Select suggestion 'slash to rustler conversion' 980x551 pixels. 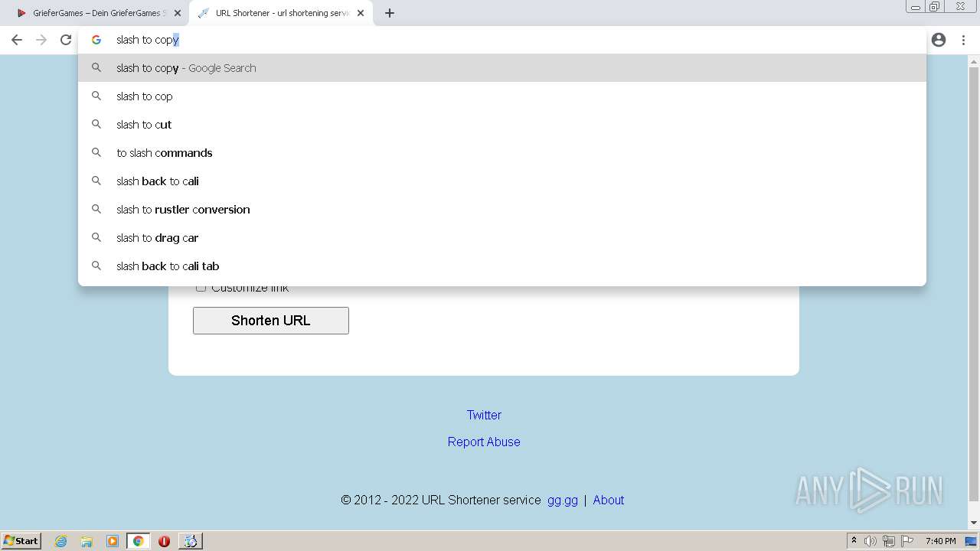tap(502, 210)
